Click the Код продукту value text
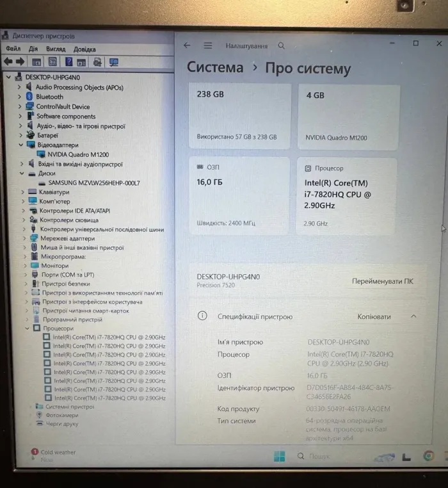The image size is (448, 488). [x=348, y=409]
